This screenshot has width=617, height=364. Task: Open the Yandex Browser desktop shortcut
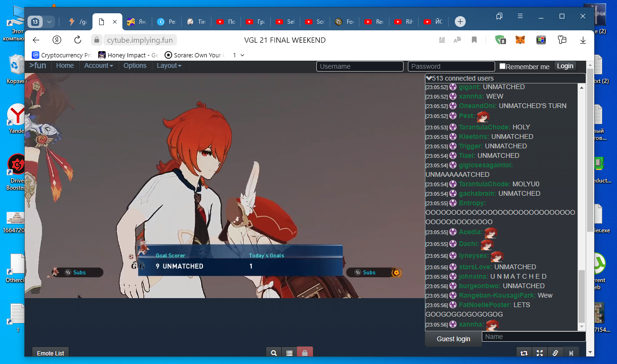coord(17,118)
